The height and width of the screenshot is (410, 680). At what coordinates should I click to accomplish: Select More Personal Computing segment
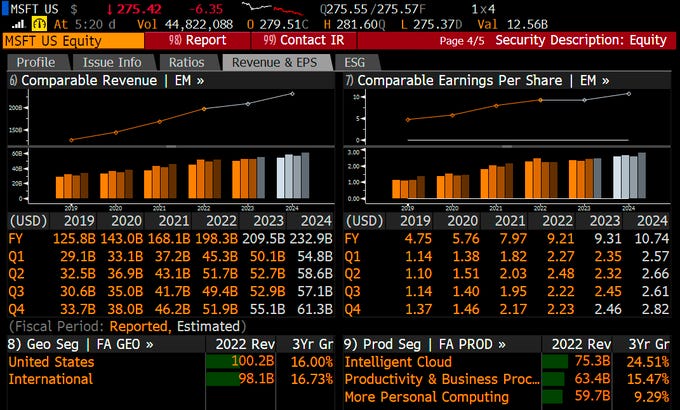click(x=507, y=397)
